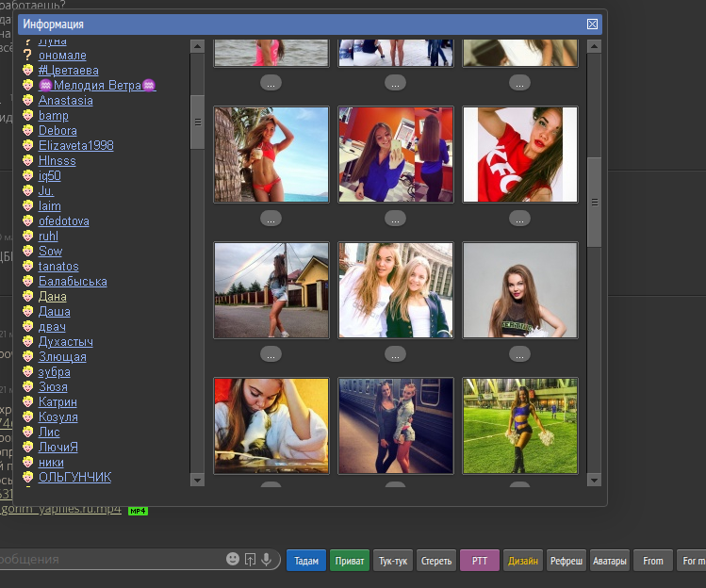Click the avatar icon next to Anastasia
The width and height of the screenshot is (706, 588).
tap(29, 101)
